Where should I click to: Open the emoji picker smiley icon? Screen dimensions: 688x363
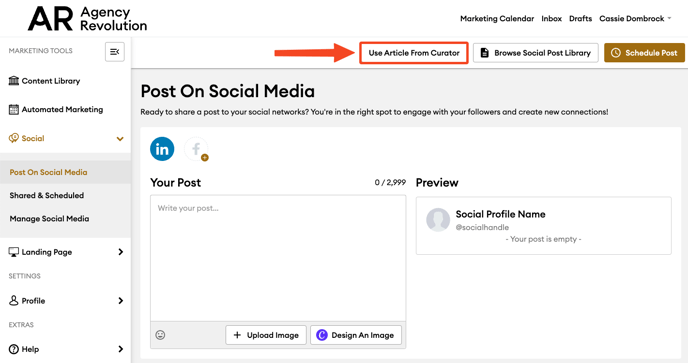pyautogui.click(x=160, y=335)
